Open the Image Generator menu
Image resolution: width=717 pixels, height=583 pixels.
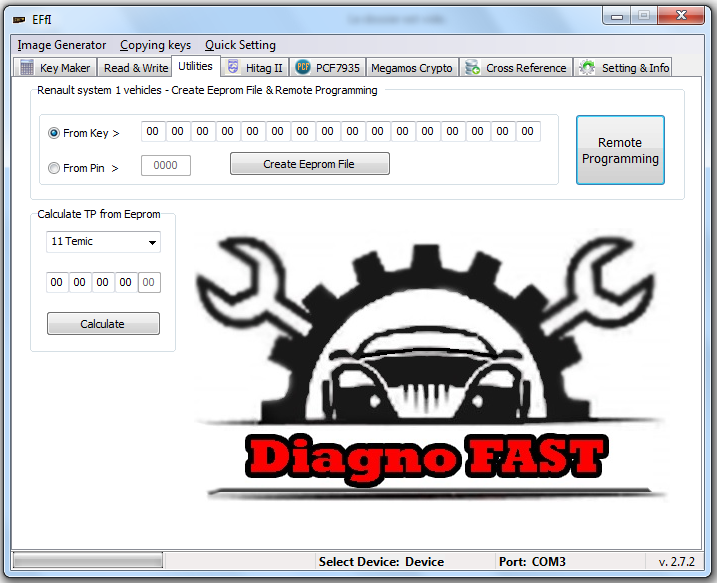62,45
